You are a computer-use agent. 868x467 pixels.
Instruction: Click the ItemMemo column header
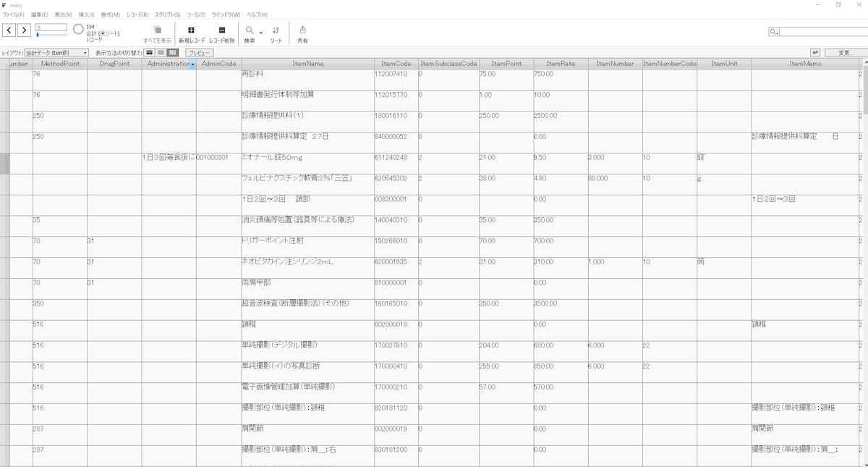click(x=805, y=64)
